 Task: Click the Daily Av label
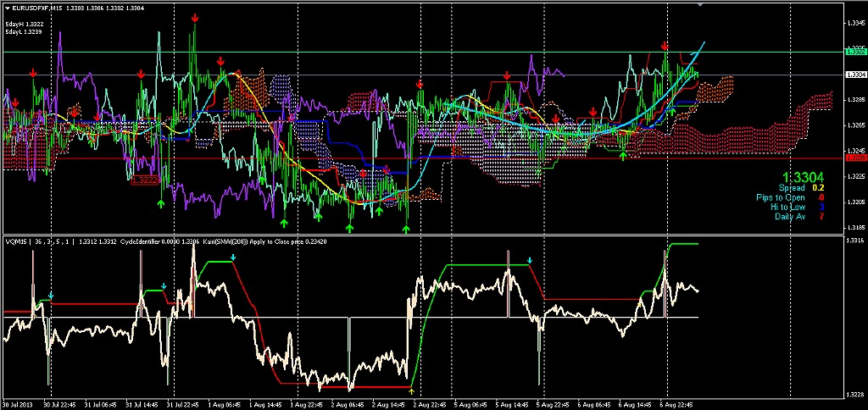click(790, 216)
